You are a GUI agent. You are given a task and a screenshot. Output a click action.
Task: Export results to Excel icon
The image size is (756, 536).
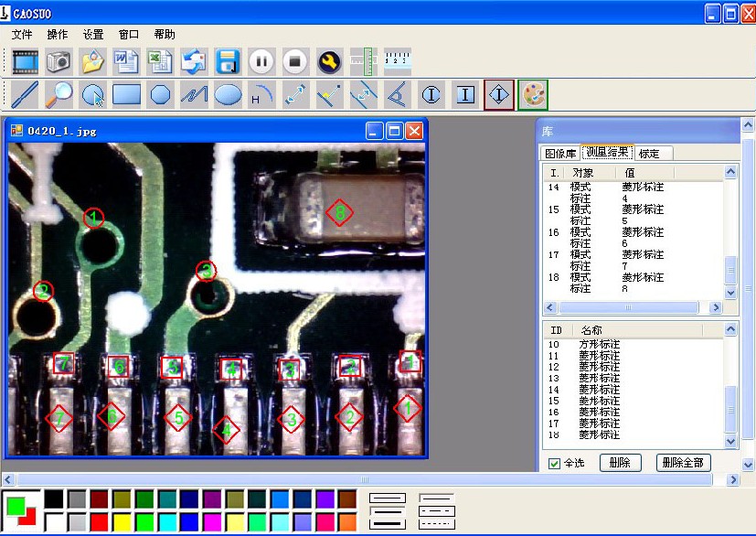tap(160, 62)
